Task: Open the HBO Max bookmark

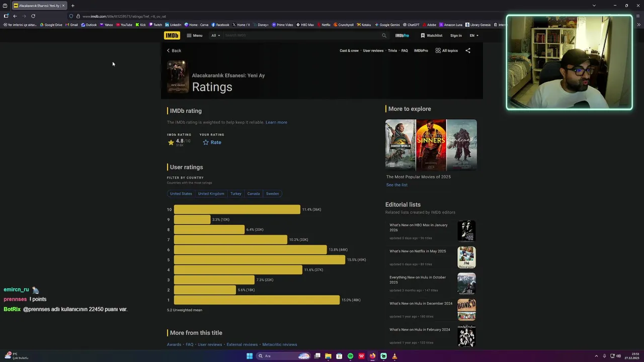Action: click(305, 25)
